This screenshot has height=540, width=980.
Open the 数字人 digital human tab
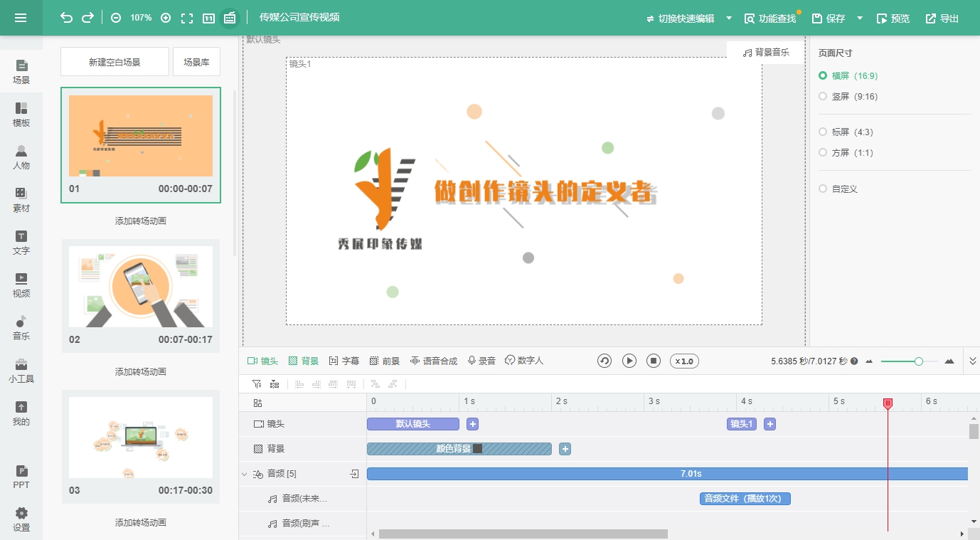(x=524, y=361)
